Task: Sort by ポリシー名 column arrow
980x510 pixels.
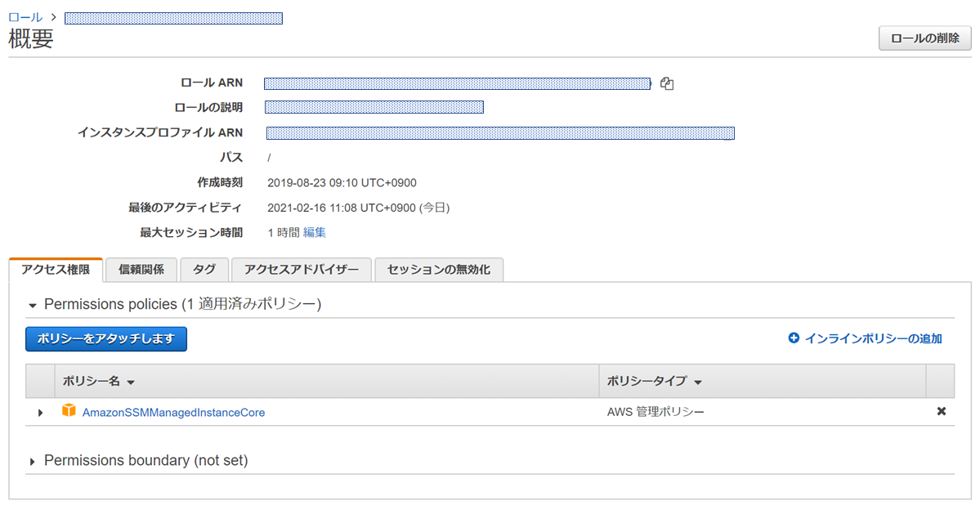Action: (x=131, y=382)
